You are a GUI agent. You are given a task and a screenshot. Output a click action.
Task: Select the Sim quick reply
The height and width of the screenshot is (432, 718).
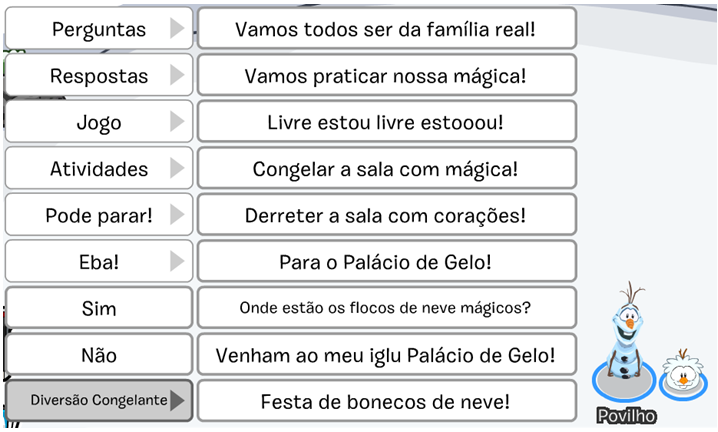click(99, 308)
